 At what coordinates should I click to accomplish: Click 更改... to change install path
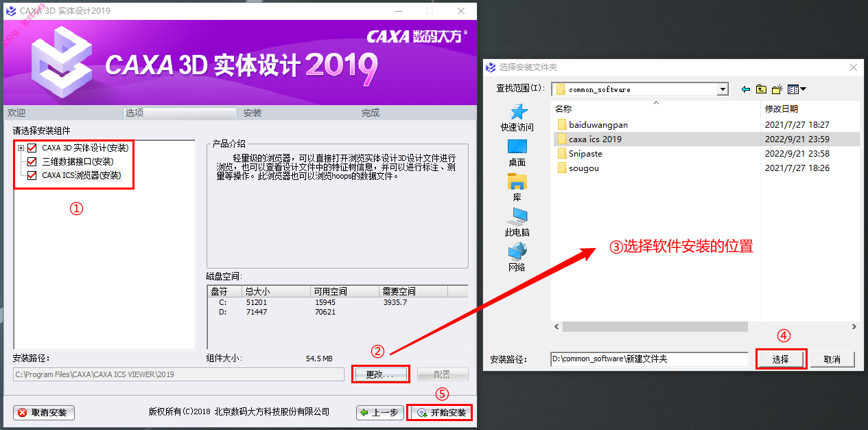click(380, 374)
